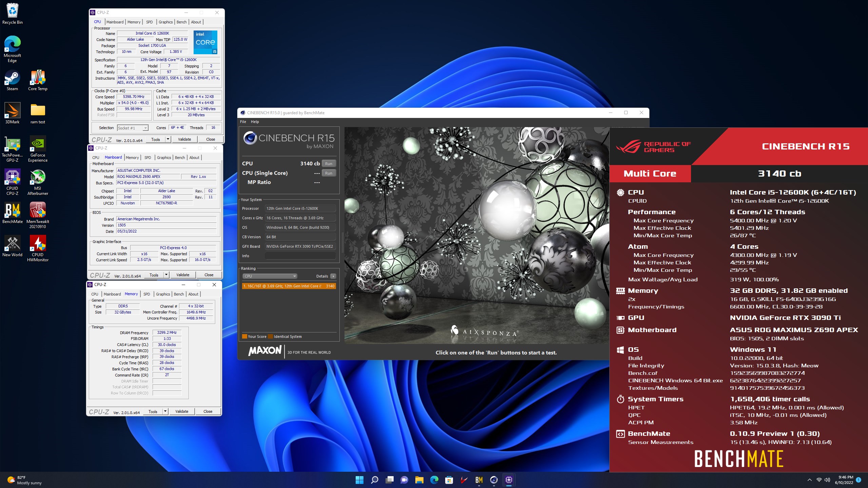868x488 pixels.
Task: Switch to BenchMate on the taskbar
Action: point(479,480)
